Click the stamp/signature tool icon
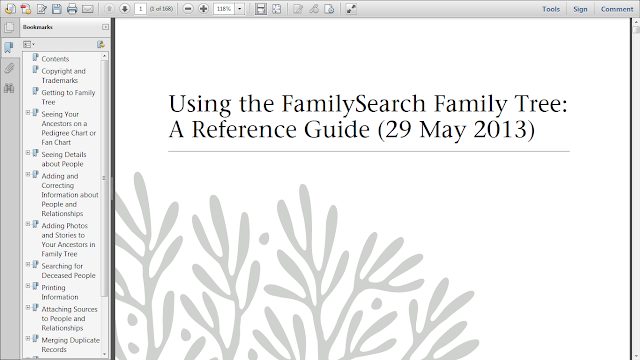Image resolution: width=640 pixels, height=360 pixels. (x=329, y=9)
